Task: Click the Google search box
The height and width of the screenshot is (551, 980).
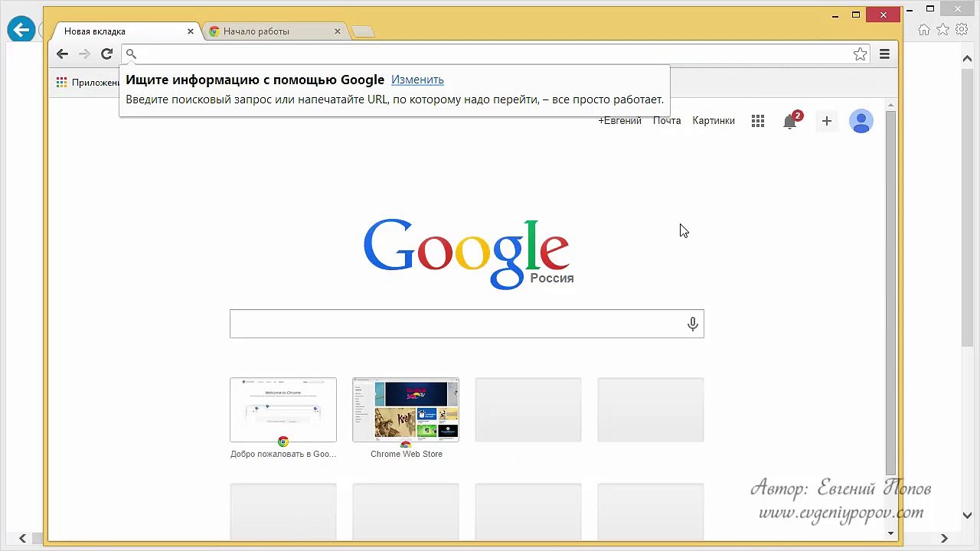Action: (467, 324)
